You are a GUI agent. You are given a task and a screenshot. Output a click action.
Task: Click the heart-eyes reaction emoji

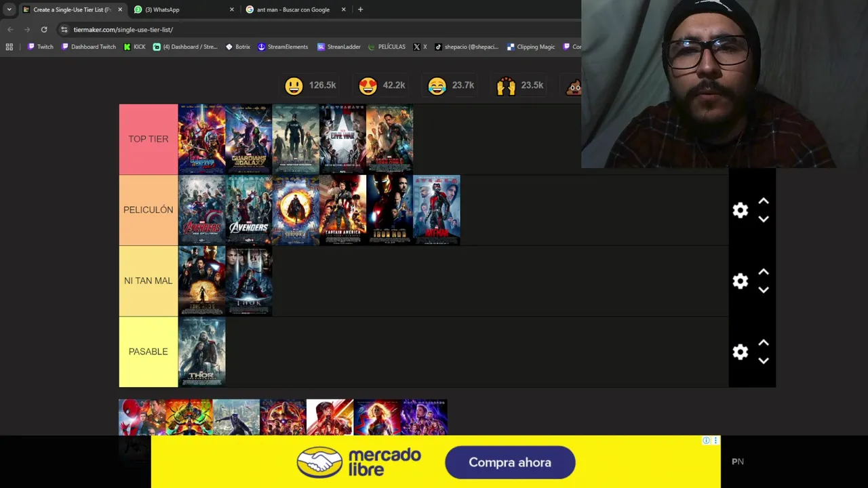(368, 86)
